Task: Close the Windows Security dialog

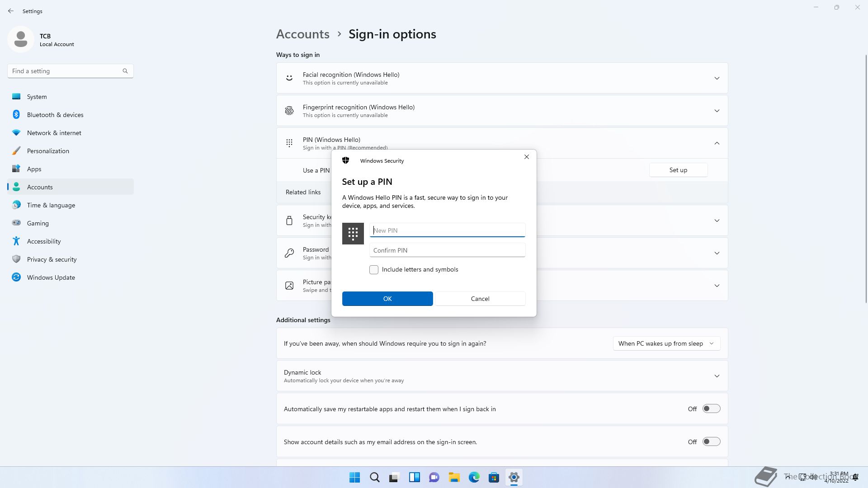Action: coord(526,157)
